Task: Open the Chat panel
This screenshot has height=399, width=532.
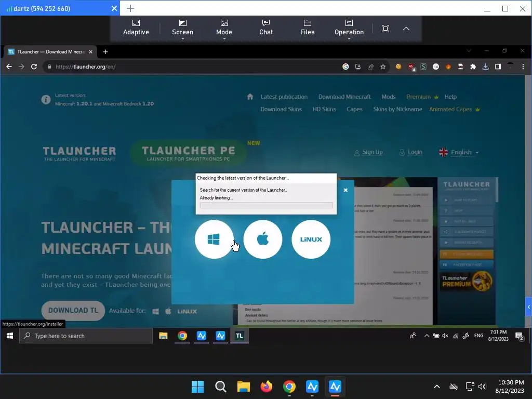Action: (x=265, y=28)
